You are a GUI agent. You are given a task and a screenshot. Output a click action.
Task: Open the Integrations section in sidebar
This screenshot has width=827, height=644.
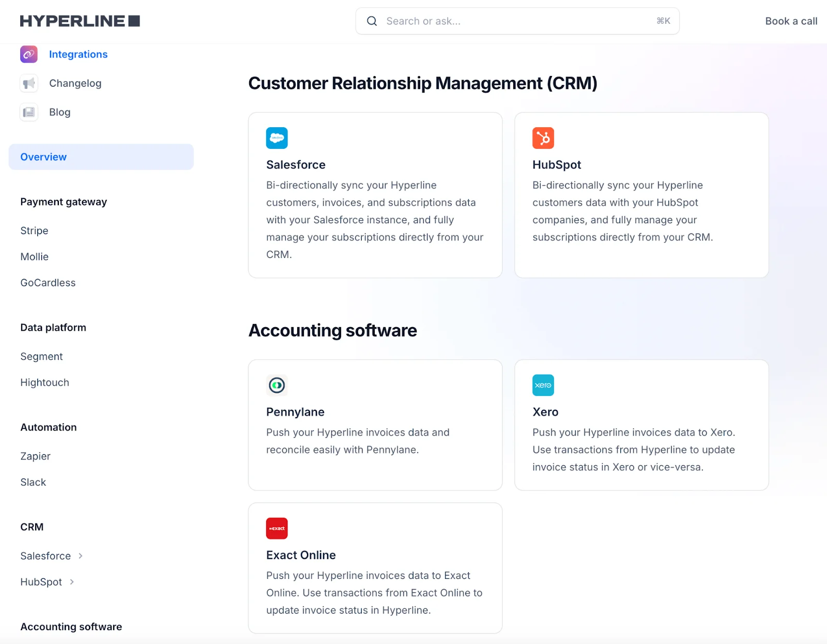coord(79,54)
